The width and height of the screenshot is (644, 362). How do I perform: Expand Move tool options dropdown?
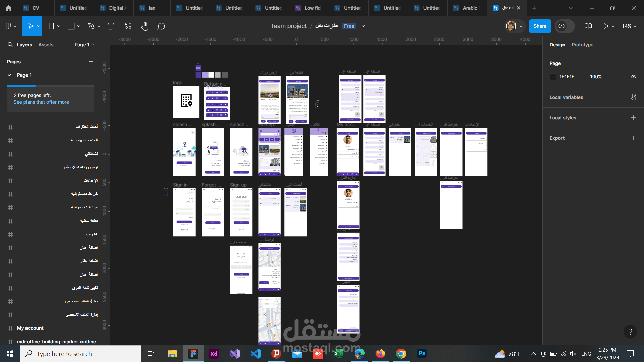(39, 26)
